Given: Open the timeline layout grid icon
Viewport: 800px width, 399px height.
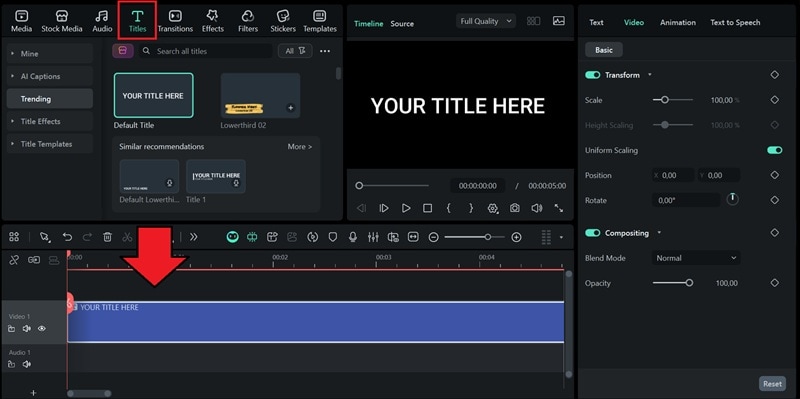Looking at the screenshot, I should click(14, 237).
